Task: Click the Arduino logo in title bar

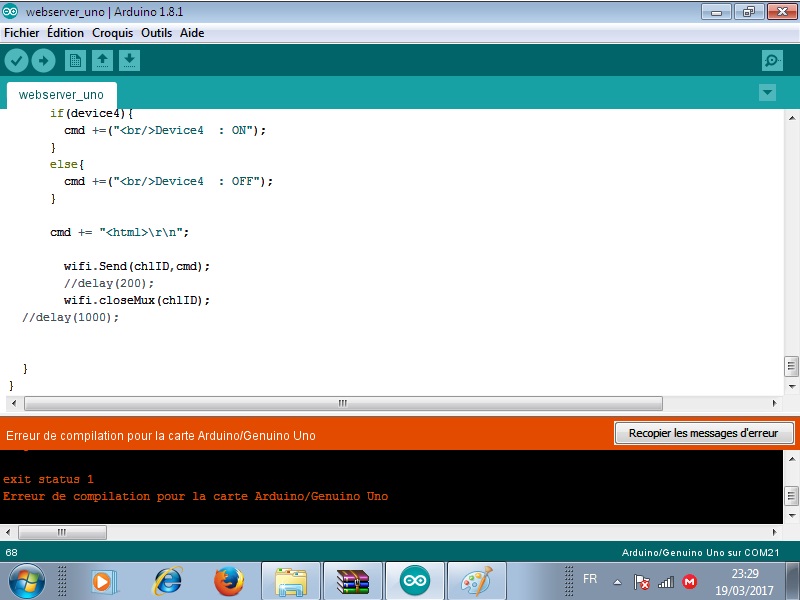Action: 10,11
